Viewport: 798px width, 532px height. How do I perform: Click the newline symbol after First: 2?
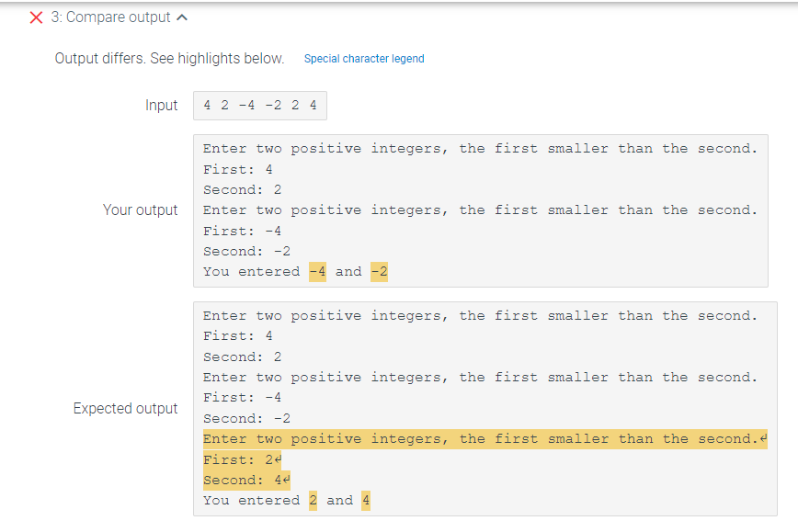pos(279,459)
